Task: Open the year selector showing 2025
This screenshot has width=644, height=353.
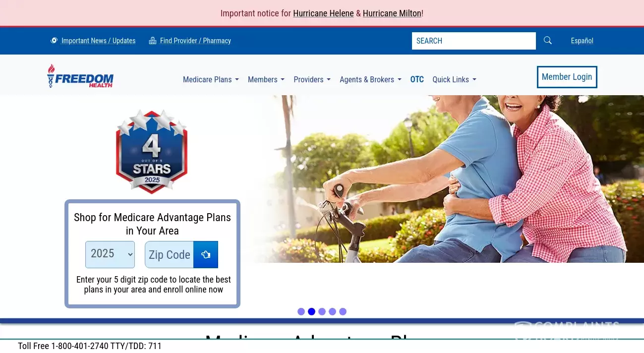Action: coord(110,254)
